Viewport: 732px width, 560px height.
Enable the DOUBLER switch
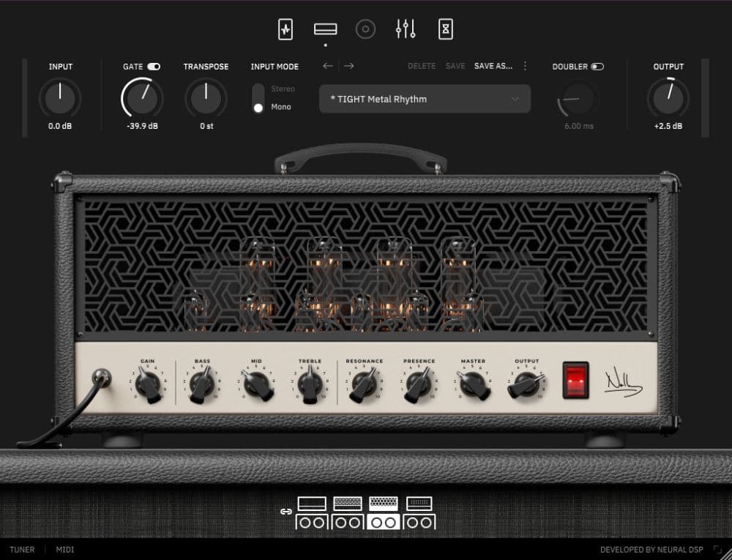(x=597, y=67)
